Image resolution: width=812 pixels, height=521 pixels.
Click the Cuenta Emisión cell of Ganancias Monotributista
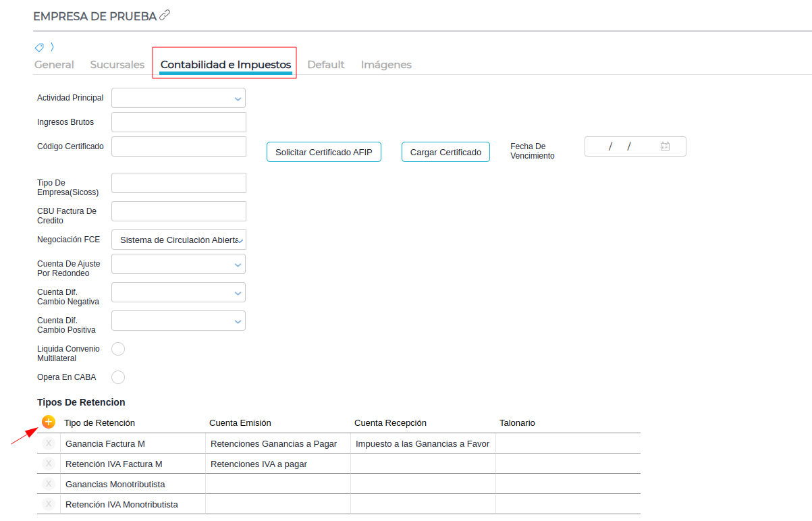click(x=277, y=484)
